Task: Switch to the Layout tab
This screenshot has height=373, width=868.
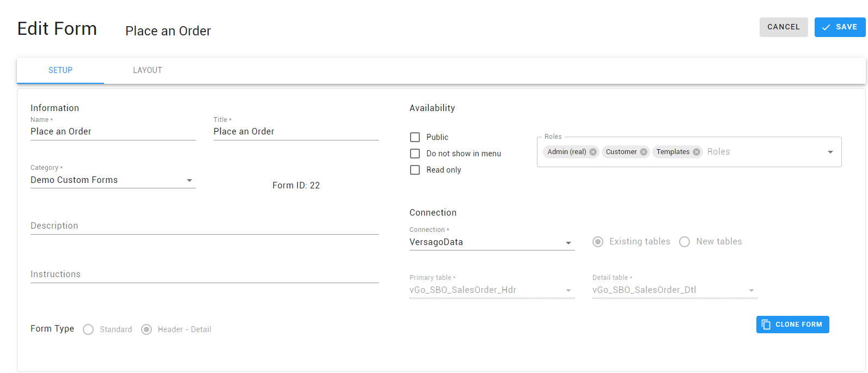Action: [x=148, y=70]
